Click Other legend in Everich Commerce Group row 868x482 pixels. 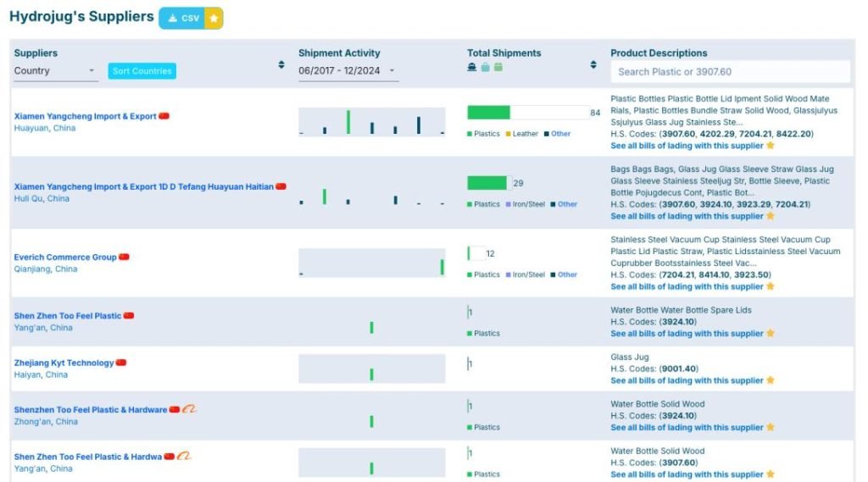coord(564,275)
